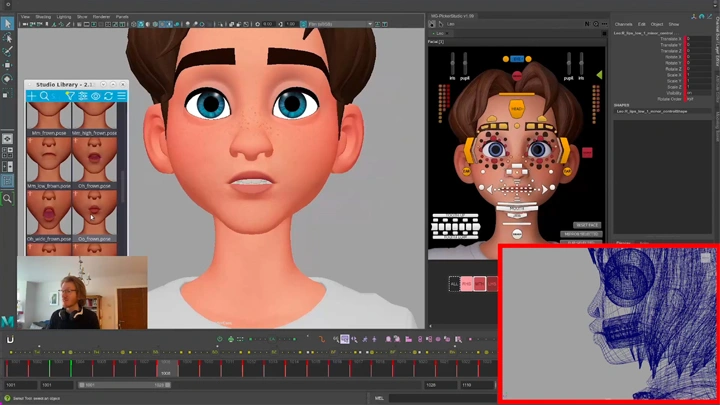Toggle the ALL selection button in picker
Screen dimensions: 720x405
point(455,284)
